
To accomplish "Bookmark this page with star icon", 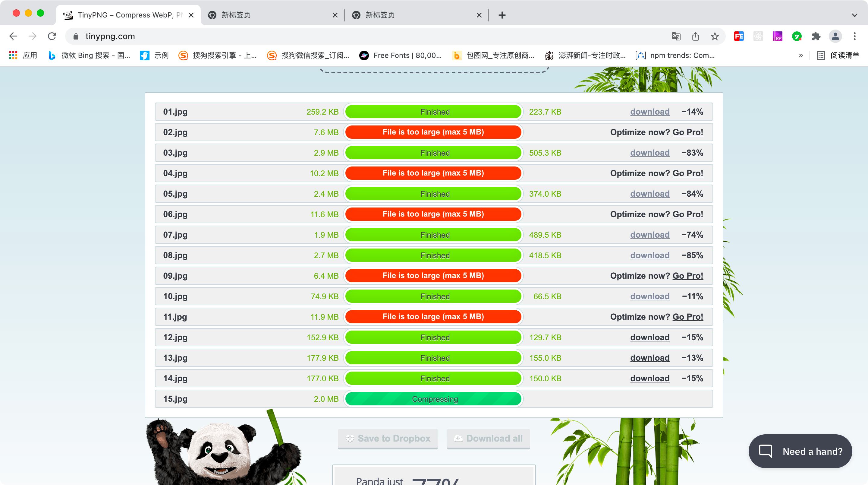I will (x=715, y=36).
